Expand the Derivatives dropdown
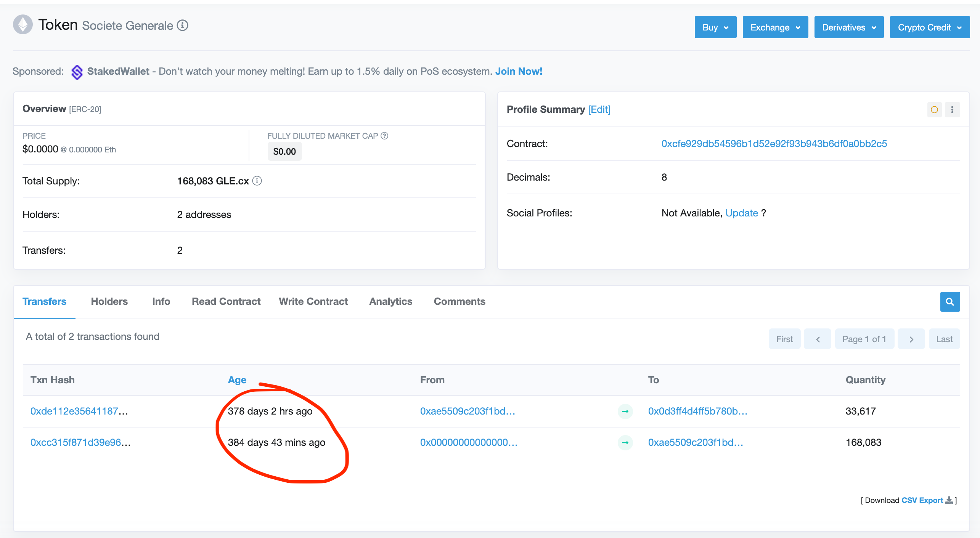 coord(849,27)
